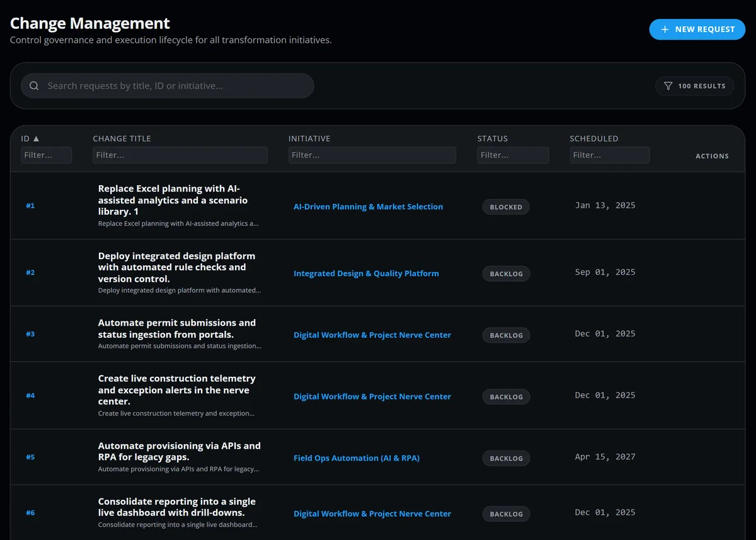Viewport: 756px width, 540px height.
Task: Click scheduled date Jan 13, 2025
Action: 605,205
